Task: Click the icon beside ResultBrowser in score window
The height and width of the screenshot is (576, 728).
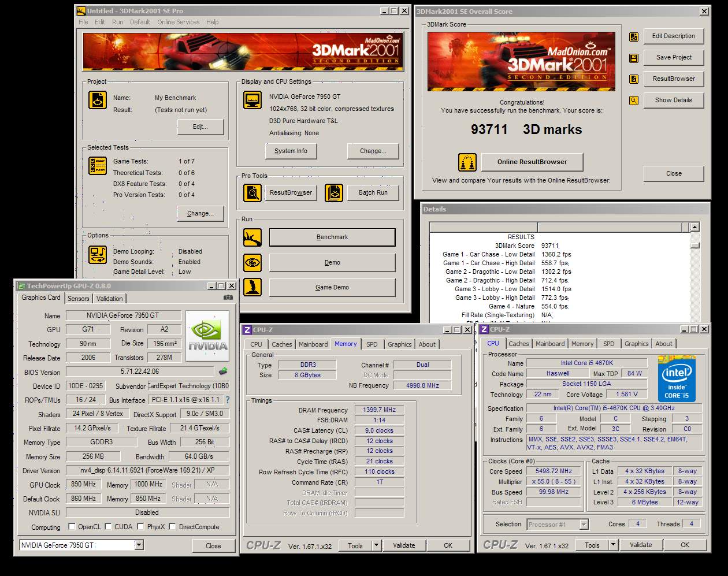Action: [x=634, y=79]
